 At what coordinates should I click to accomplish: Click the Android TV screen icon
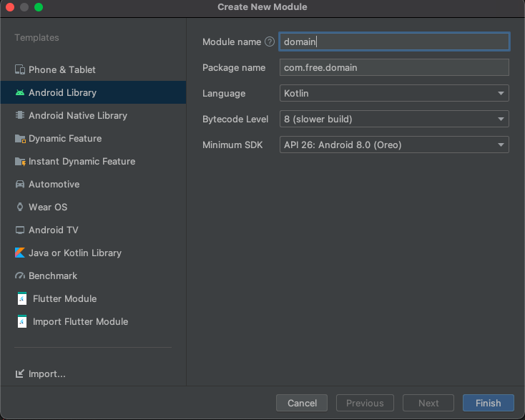tap(20, 230)
